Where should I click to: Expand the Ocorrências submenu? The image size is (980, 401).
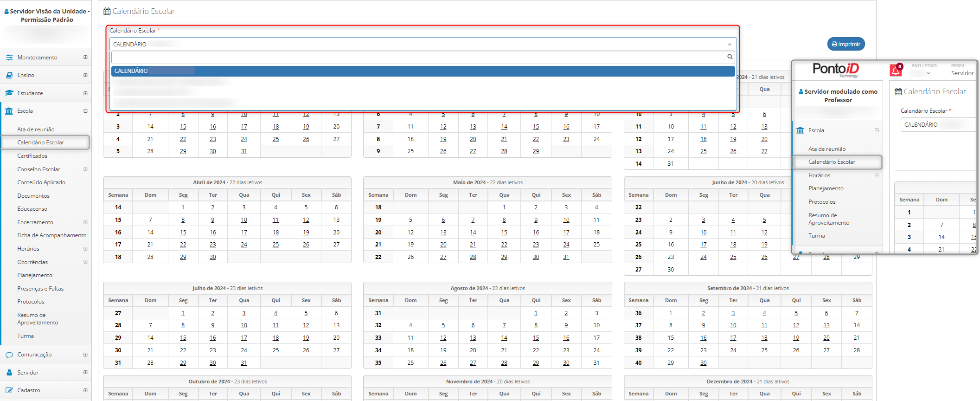coord(85,262)
